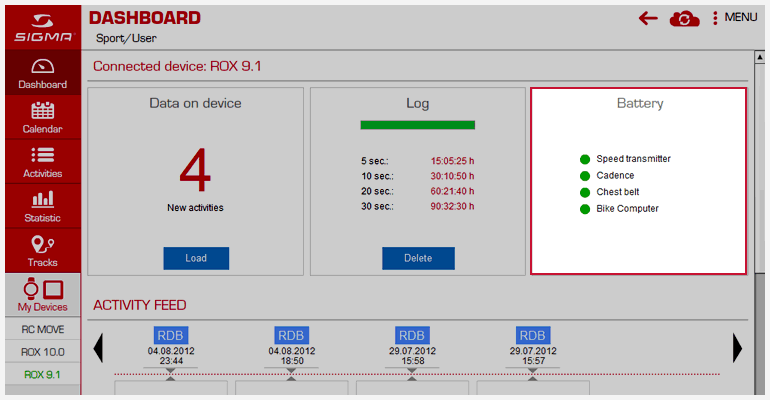Click the 5 sec. log time 15:05:25 h
770x400 pixels.
click(452, 161)
